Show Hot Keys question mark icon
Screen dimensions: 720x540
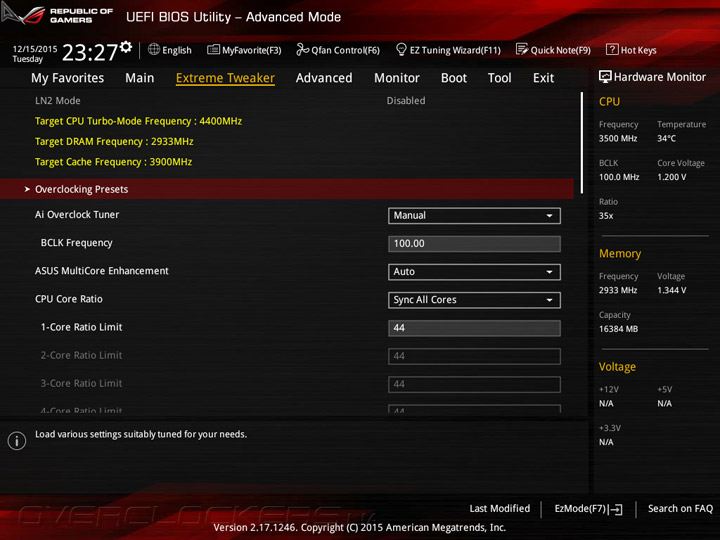click(x=612, y=49)
